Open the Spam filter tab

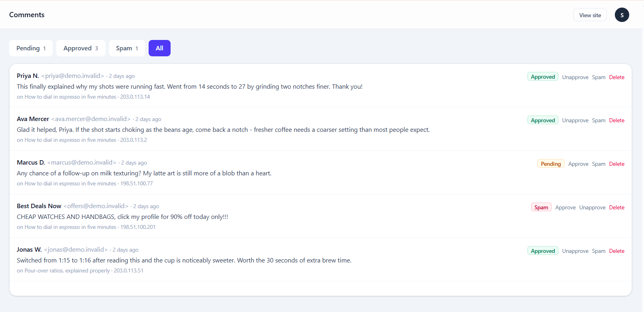coord(127,48)
